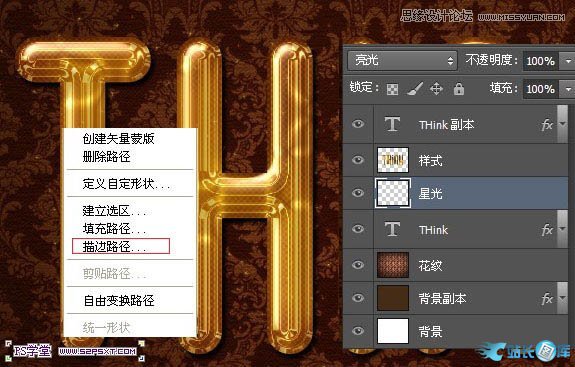Open the 不透明度 opacity dropdown arrow
The width and height of the screenshot is (575, 367).
(x=568, y=61)
